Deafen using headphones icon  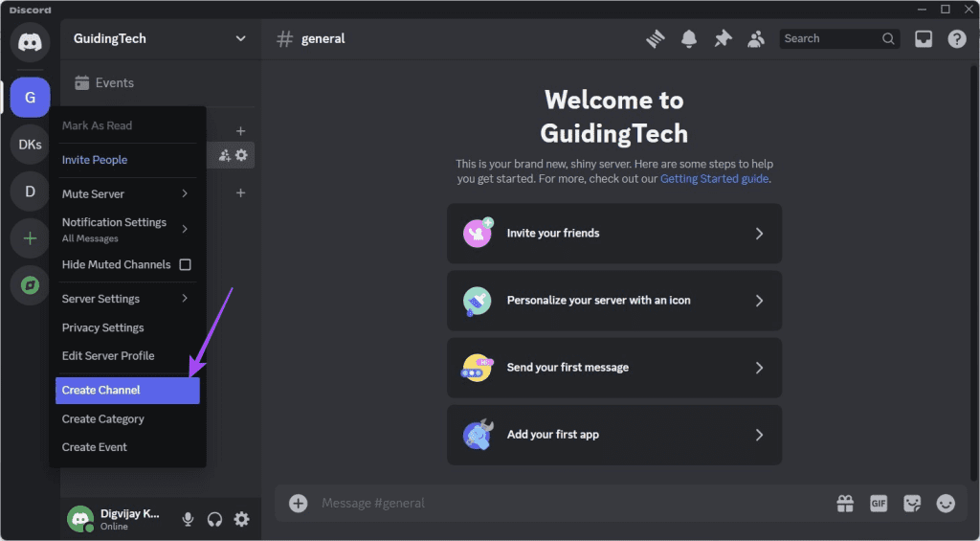pos(214,519)
